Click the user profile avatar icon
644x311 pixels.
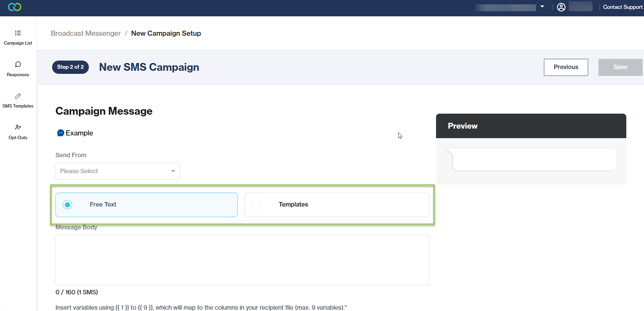click(x=561, y=7)
